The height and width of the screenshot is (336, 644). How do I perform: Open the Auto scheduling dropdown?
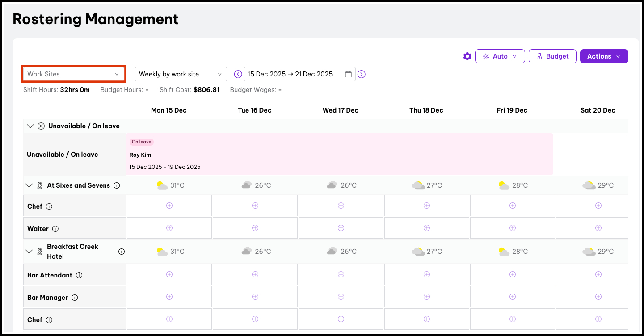500,56
